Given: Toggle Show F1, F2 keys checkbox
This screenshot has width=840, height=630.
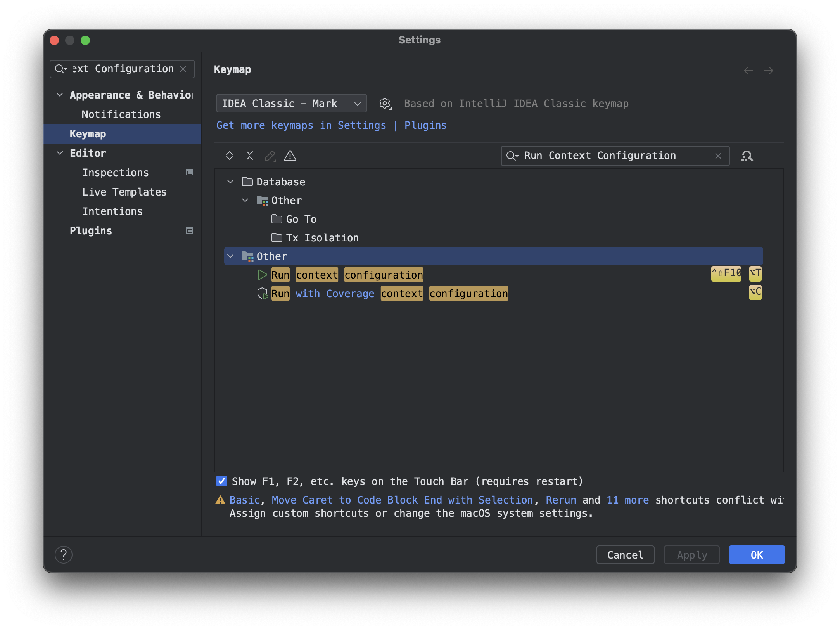Looking at the screenshot, I should coord(222,481).
